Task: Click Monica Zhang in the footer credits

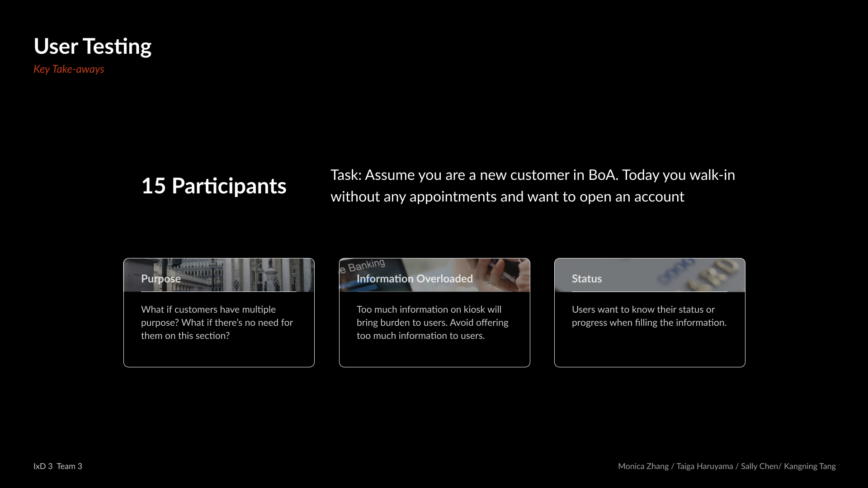Action: tap(643, 466)
